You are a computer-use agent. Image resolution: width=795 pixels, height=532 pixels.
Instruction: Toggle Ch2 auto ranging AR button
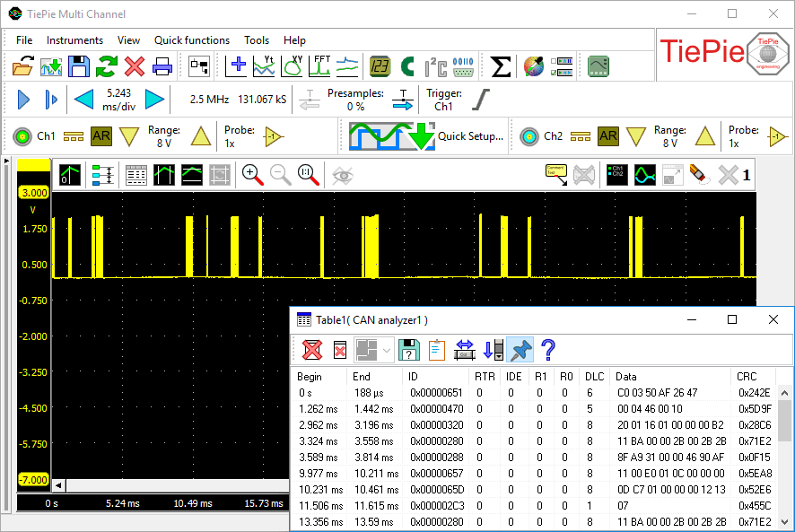click(608, 136)
